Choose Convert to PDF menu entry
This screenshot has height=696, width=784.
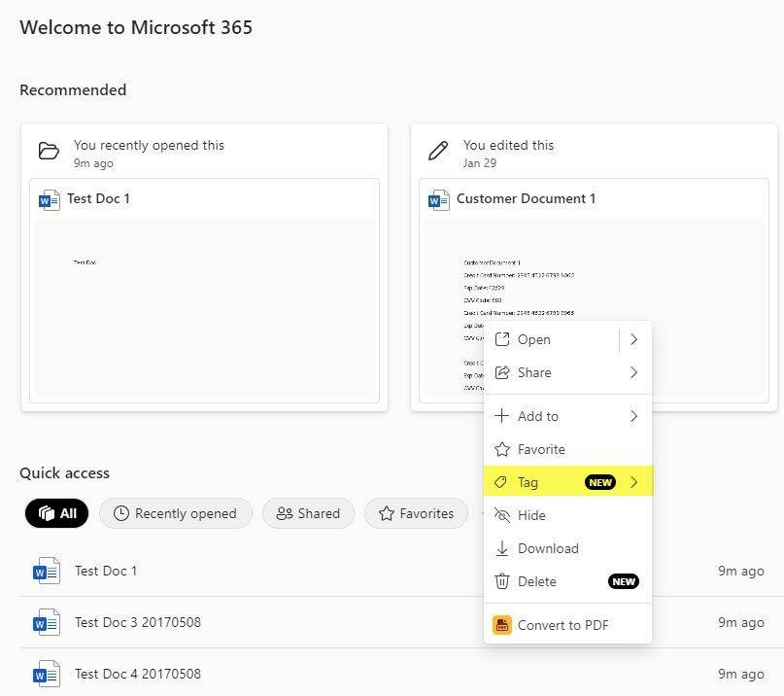(x=567, y=625)
